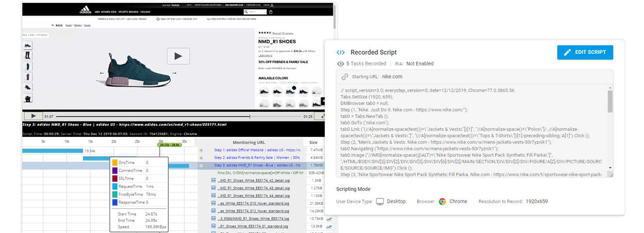This screenshot has height=233, width=644.
Task: Click the recorded script scrollbar
Action: pyautogui.click(x=610, y=102)
